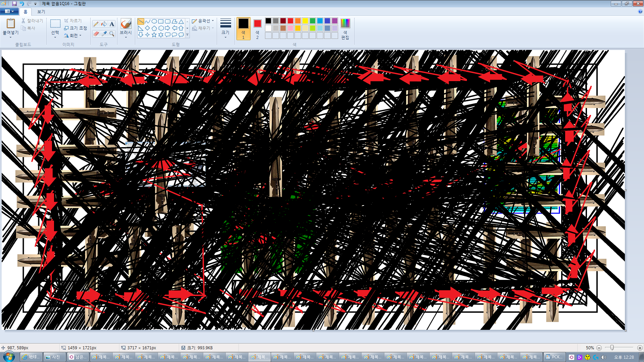Save the drawing from quick access toolbar
Image resolution: width=644 pixels, height=362 pixels.
pyautogui.click(x=14, y=3)
